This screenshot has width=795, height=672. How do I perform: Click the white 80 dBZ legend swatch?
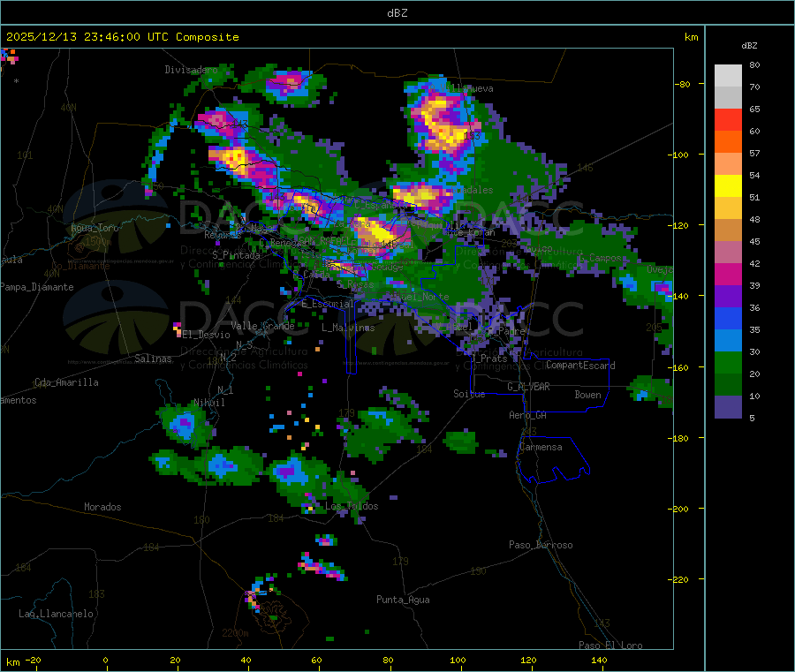(728, 76)
